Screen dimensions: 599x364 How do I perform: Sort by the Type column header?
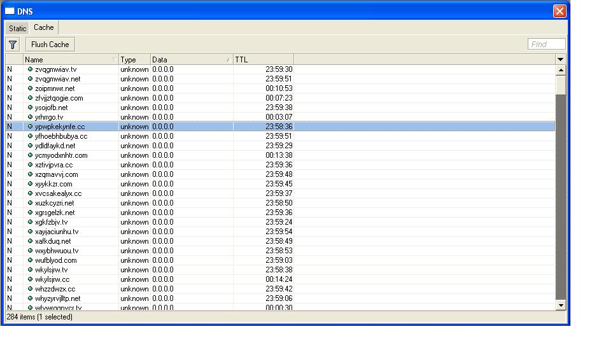(134, 60)
